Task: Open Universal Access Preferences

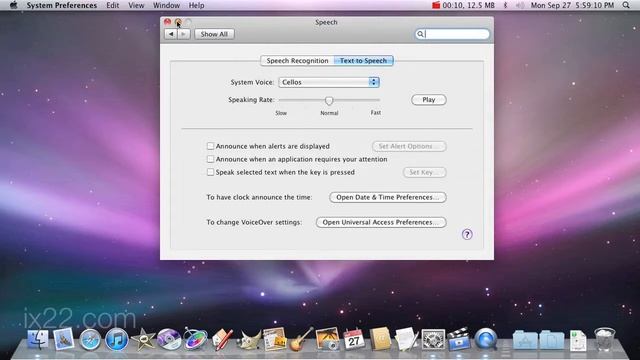Action: 381,222
